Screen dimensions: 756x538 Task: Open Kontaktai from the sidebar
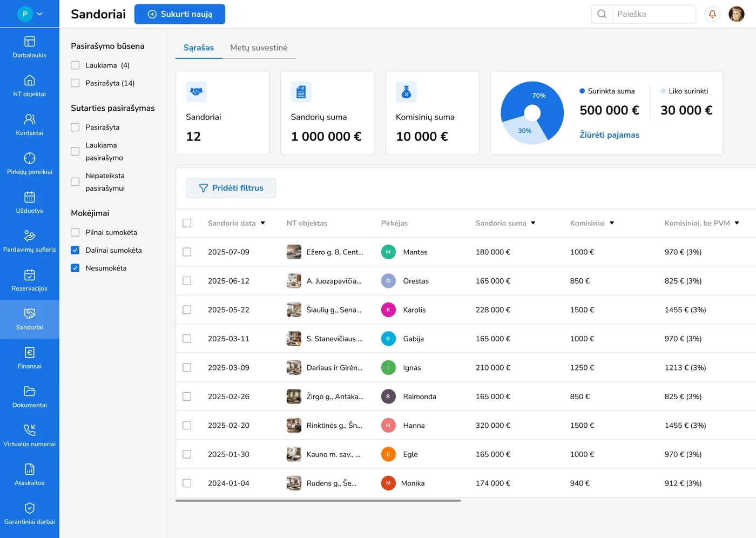(x=29, y=125)
